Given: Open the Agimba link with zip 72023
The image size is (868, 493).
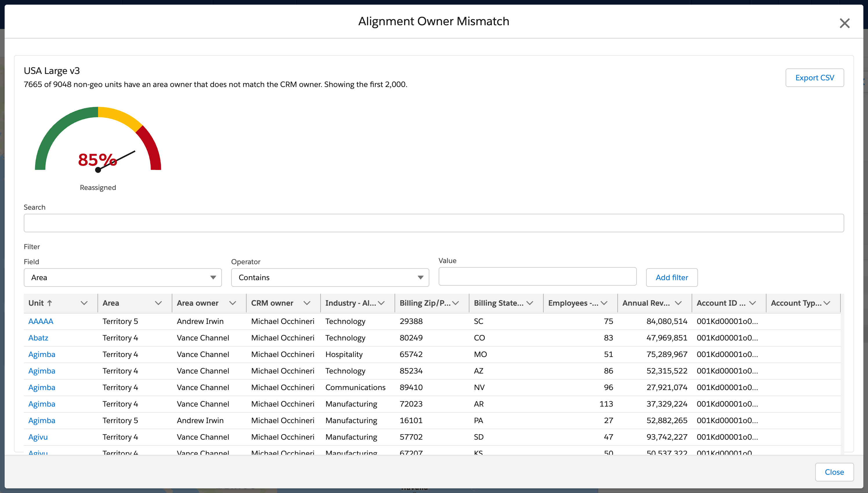Looking at the screenshot, I should coord(42,404).
